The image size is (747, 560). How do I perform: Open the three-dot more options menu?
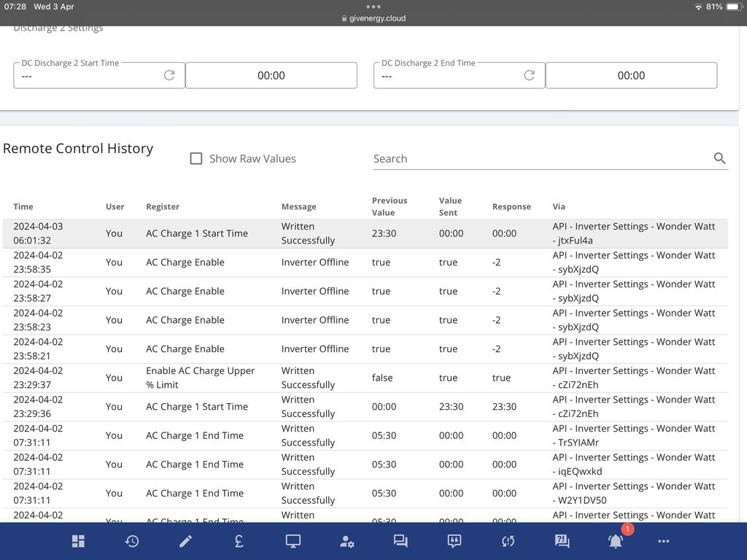[663, 541]
